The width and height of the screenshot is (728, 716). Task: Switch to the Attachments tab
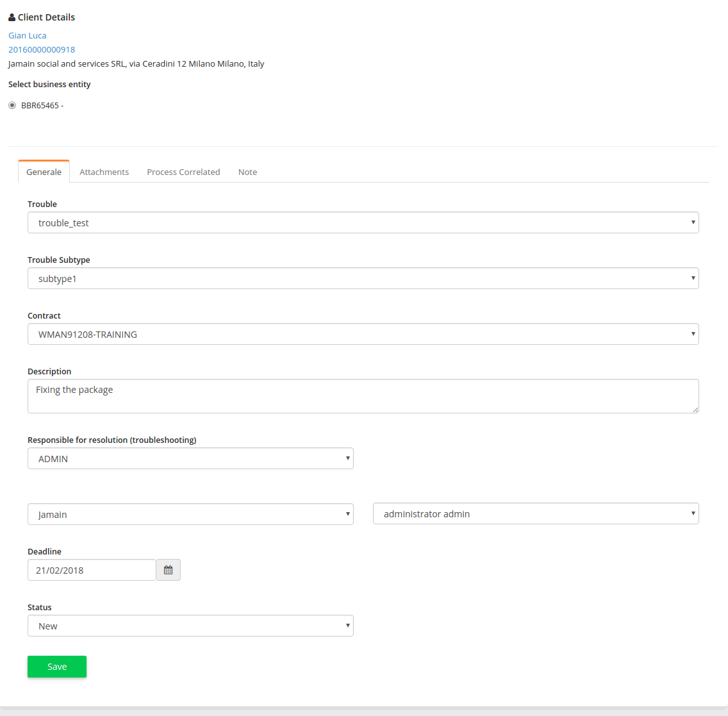coord(104,172)
